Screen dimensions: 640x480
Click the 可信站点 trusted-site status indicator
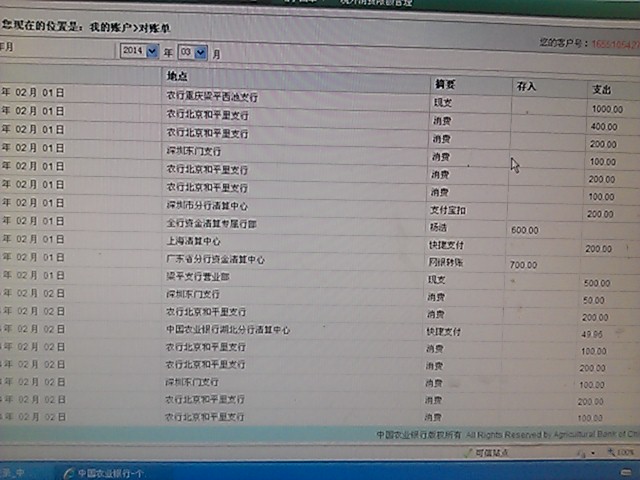[487, 452]
